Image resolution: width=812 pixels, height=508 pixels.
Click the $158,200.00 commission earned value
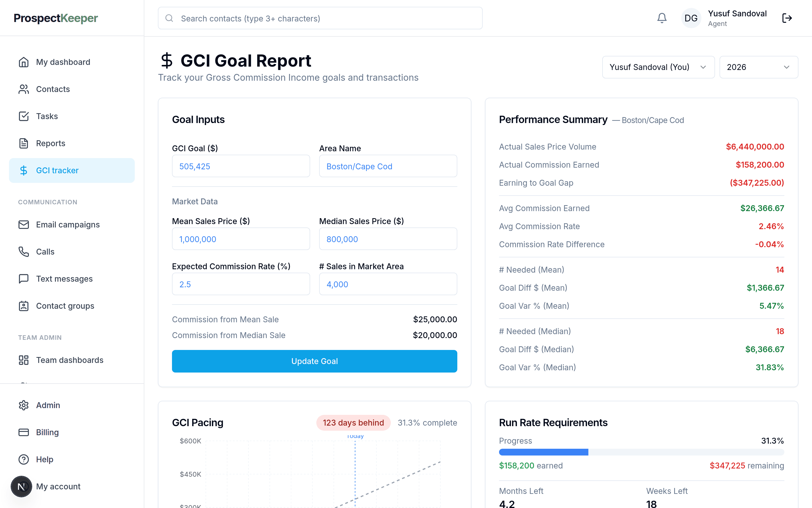click(760, 165)
